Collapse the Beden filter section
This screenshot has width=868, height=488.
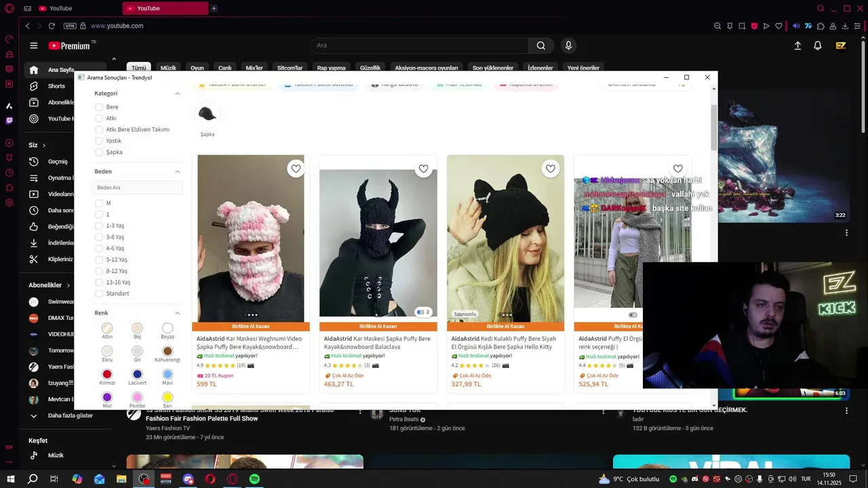pyautogui.click(x=178, y=171)
